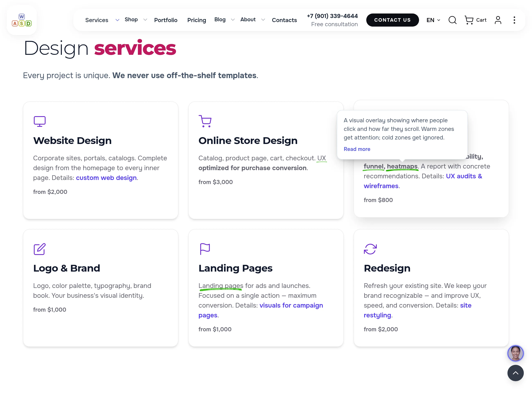Click the flag icon on Landing Pages card
Screen dimensions: 532x409
tap(205, 249)
